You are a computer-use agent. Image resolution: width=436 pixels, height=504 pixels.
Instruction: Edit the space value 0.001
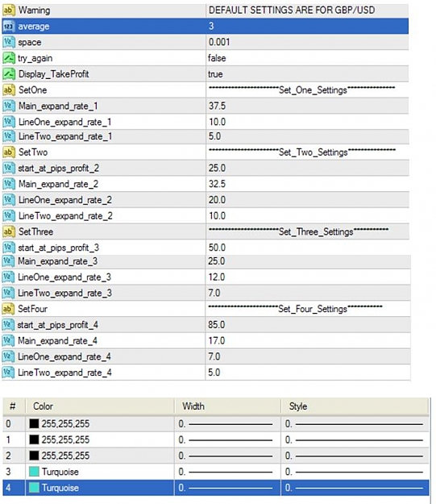pyautogui.click(x=307, y=42)
